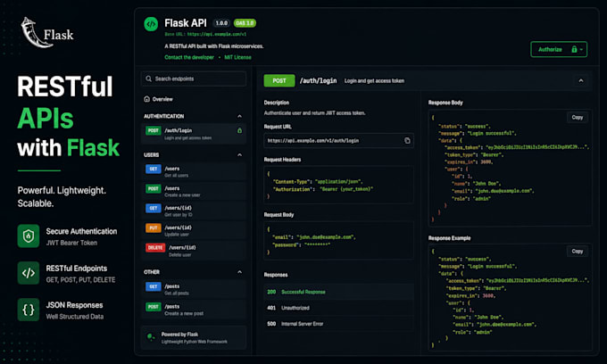Select POST /posts Create a new post

tap(194, 310)
